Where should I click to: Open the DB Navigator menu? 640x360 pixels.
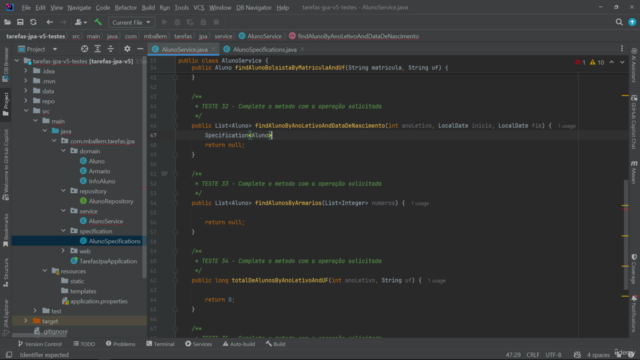(254, 7)
